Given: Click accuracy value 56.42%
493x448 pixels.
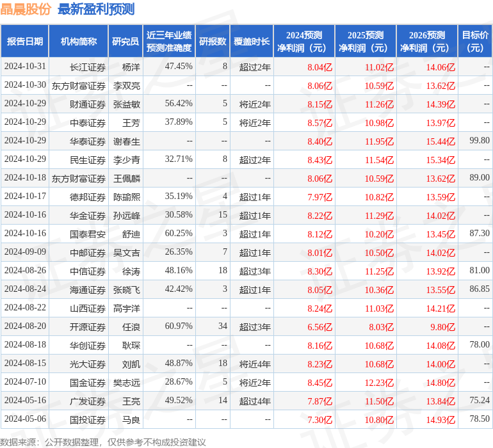Looking at the screenshot, I should [179, 104].
